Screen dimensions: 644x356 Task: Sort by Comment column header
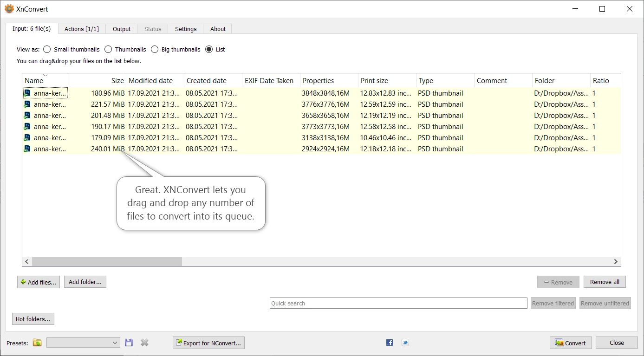(x=503, y=80)
